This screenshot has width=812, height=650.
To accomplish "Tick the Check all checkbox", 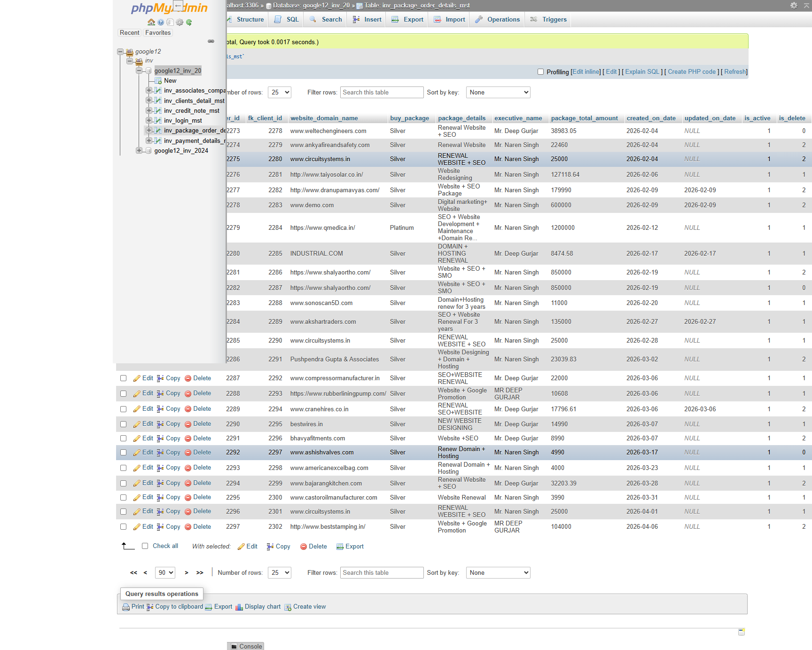I will point(145,546).
